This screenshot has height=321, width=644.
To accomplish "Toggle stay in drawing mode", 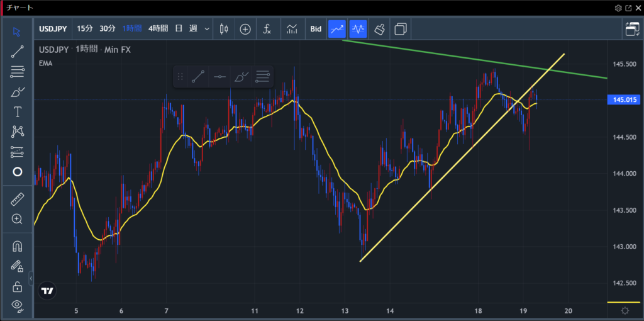I will click(x=17, y=266).
